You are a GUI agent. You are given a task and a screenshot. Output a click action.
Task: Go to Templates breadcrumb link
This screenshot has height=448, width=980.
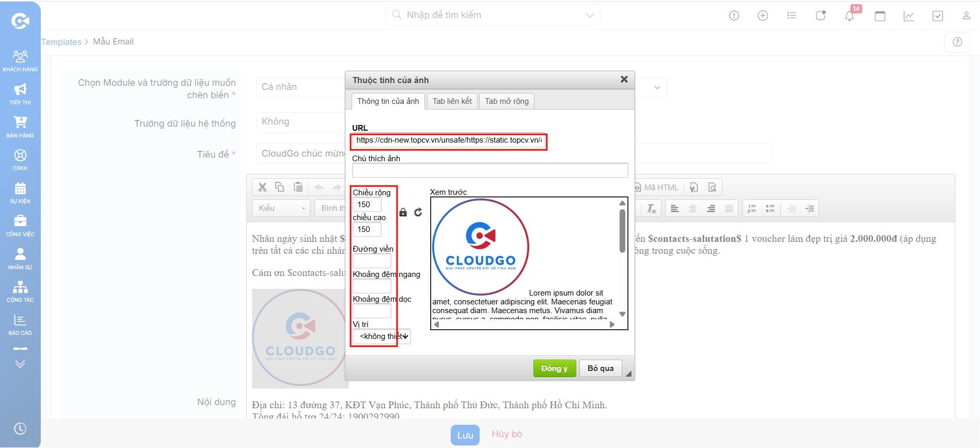pos(61,42)
